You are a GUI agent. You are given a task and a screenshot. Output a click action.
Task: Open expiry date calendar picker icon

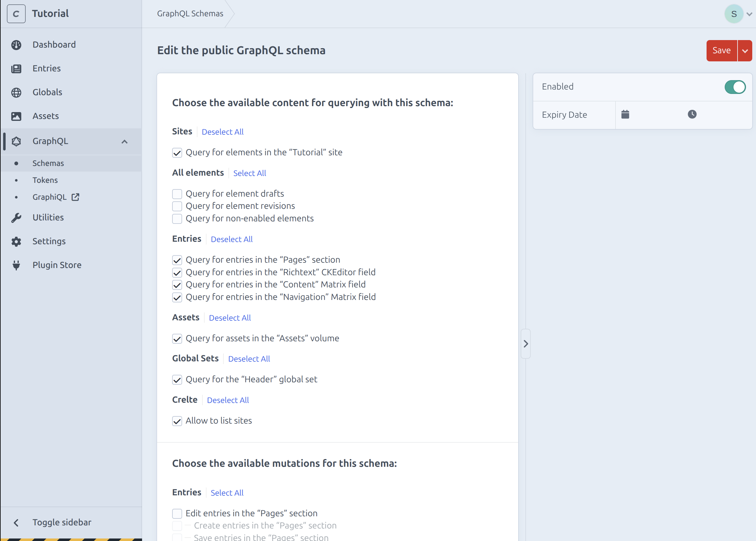pos(625,115)
